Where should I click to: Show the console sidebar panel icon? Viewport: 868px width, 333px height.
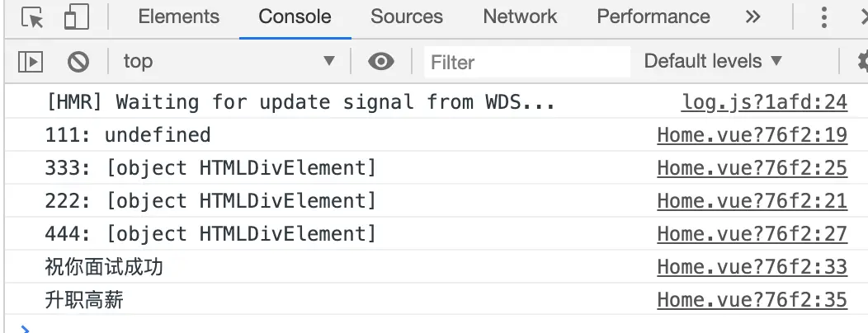pyautogui.click(x=31, y=61)
